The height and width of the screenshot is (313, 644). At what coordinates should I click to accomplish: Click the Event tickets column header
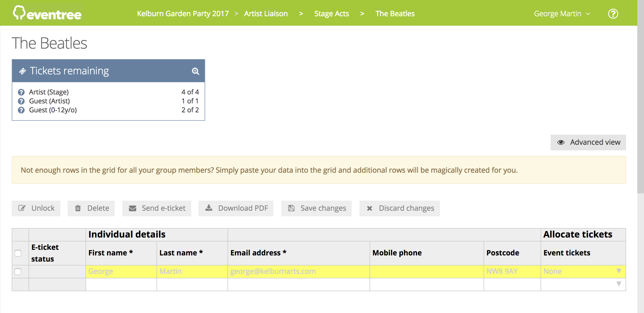[583, 253]
